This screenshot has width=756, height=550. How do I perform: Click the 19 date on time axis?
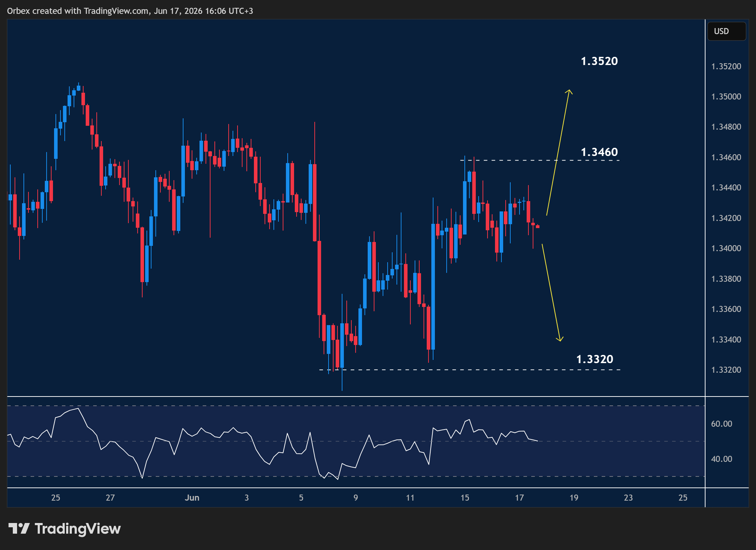pyautogui.click(x=574, y=498)
